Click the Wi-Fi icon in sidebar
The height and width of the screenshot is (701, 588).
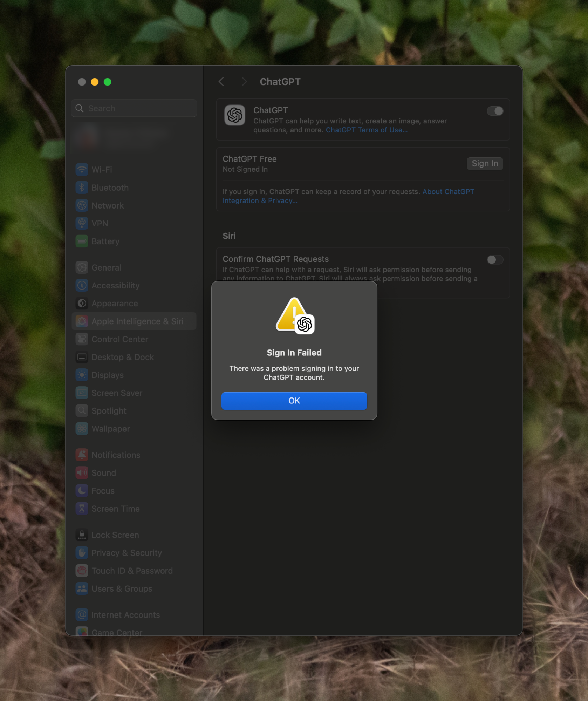point(82,170)
